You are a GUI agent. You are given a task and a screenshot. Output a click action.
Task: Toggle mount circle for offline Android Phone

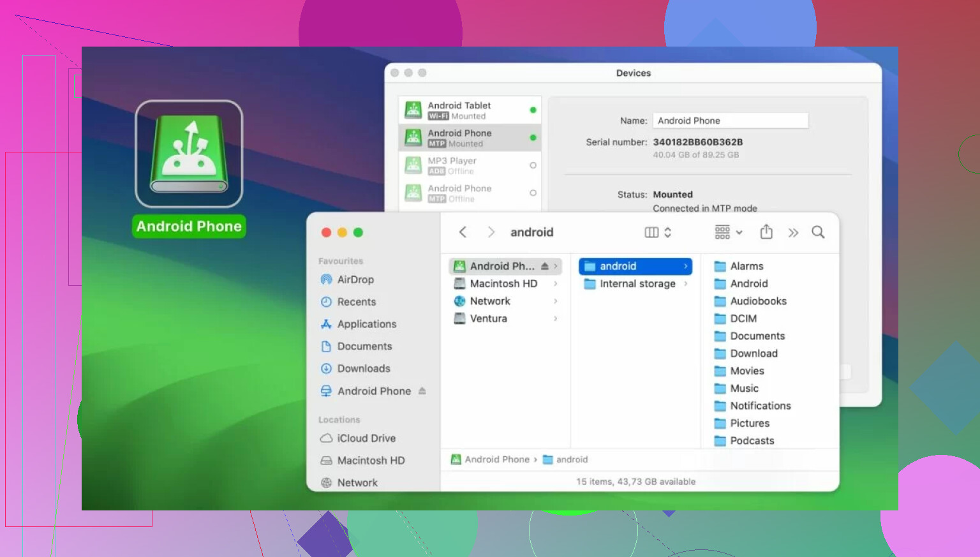tap(533, 193)
